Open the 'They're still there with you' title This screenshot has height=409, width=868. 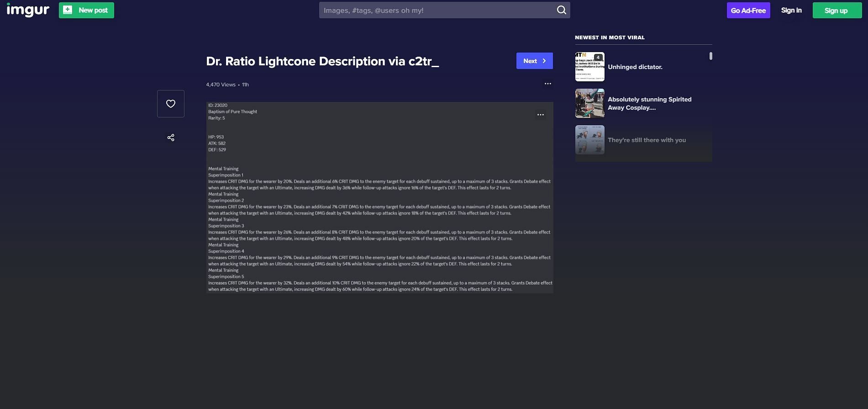tap(647, 140)
